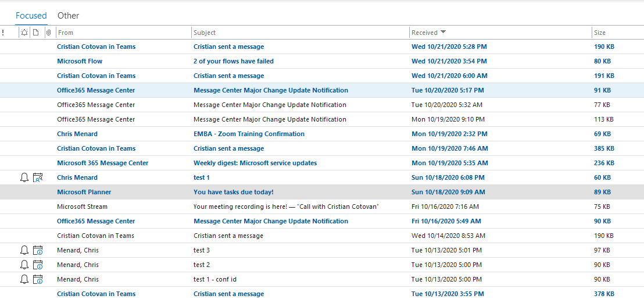This screenshot has height=299, width=644.
Task: Click the reminder bell on the 'test 3' email
Action: 24,250
